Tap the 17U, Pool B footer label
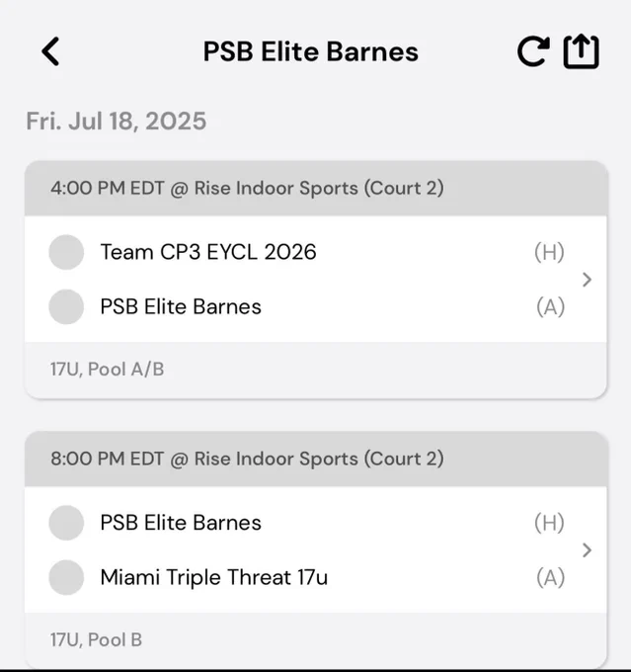The width and height of the screenshot is (631, 672). pyautogui.click(x=96, y=639)
